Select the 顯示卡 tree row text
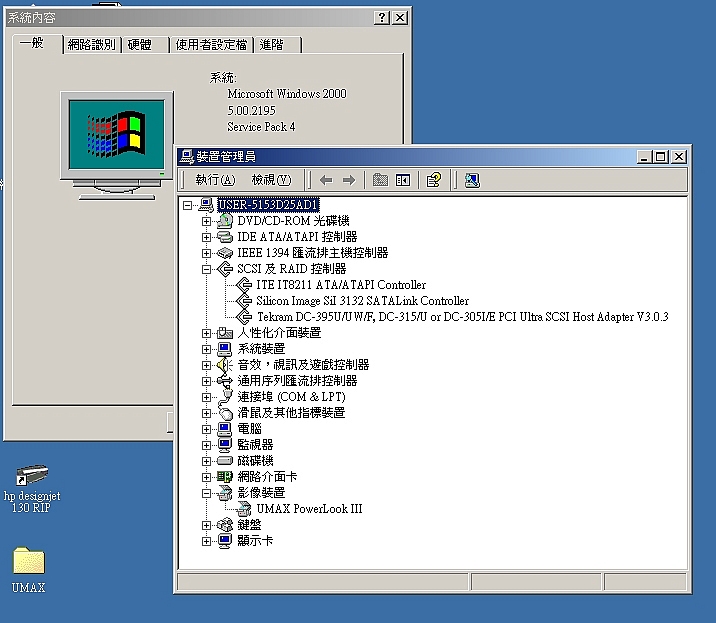This screenshot has height=623, width=716. click(255, 541)
